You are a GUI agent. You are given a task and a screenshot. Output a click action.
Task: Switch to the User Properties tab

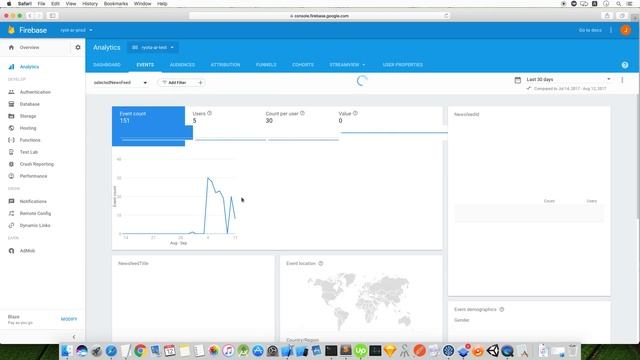click(402, 65)
